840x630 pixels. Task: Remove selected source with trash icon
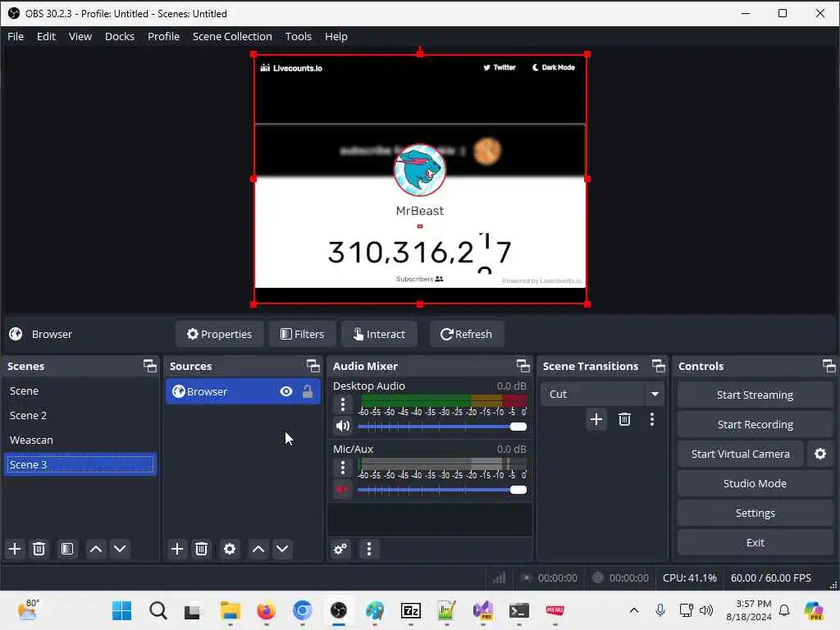pos(202,549)
